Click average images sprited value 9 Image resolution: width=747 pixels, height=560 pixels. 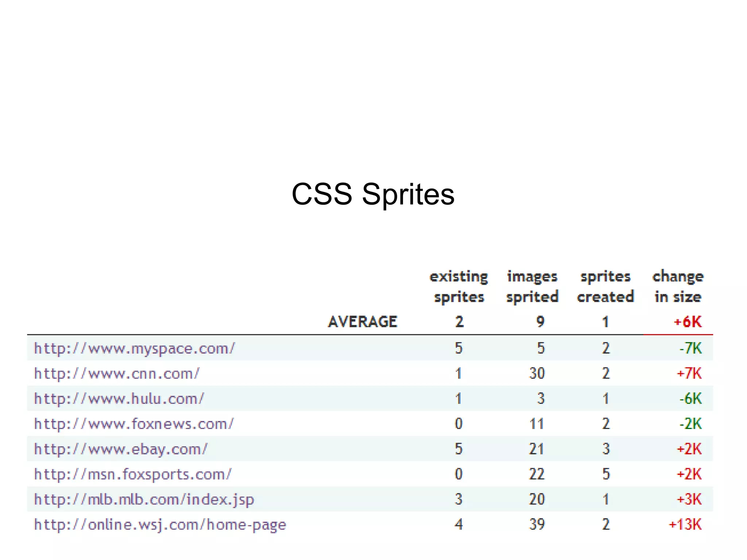pos(541,322)
